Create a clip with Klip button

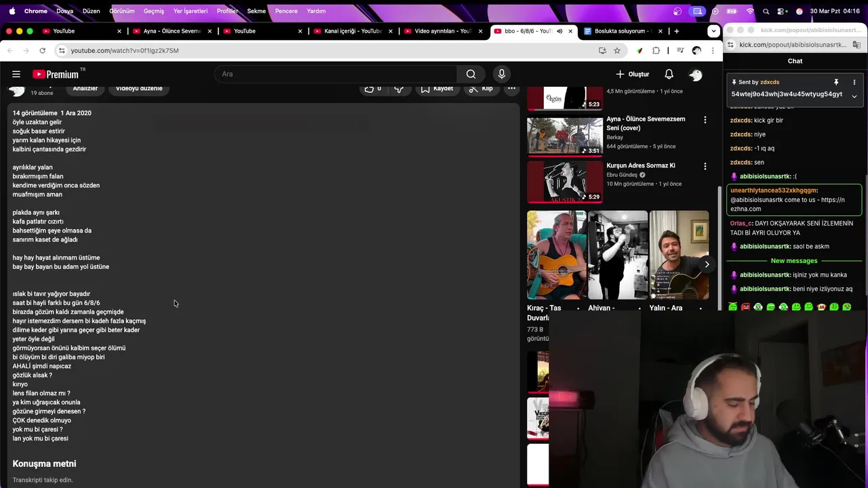pos(481,89)
